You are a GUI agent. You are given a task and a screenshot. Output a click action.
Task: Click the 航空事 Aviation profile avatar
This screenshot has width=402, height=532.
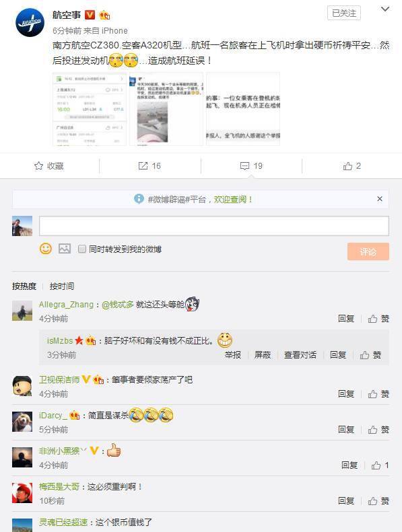pos(30,22)
